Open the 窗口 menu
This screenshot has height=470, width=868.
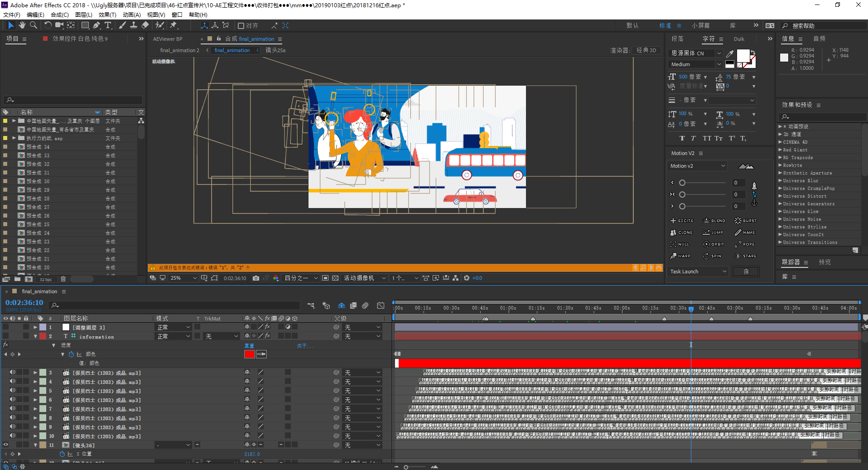177,15
